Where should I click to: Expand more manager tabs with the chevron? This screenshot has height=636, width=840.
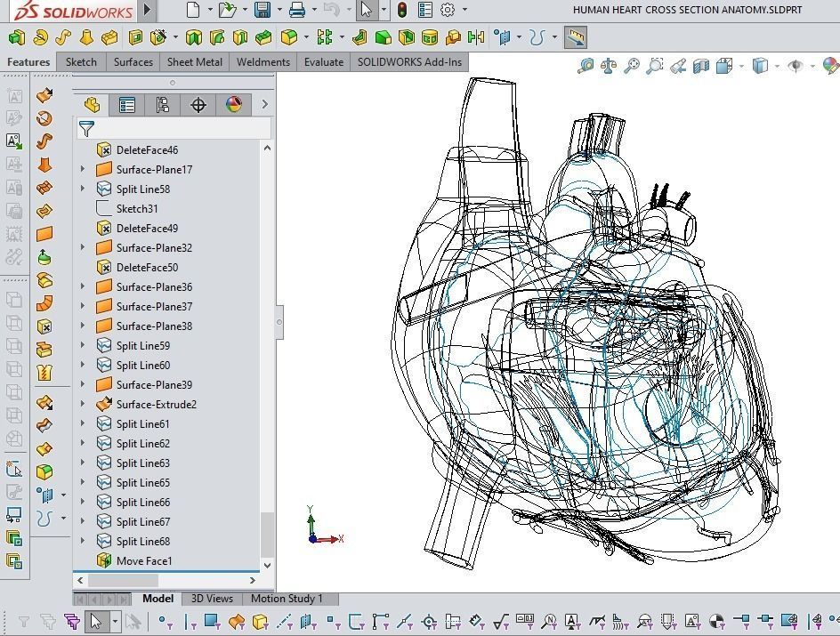click(x=264, y=104)
